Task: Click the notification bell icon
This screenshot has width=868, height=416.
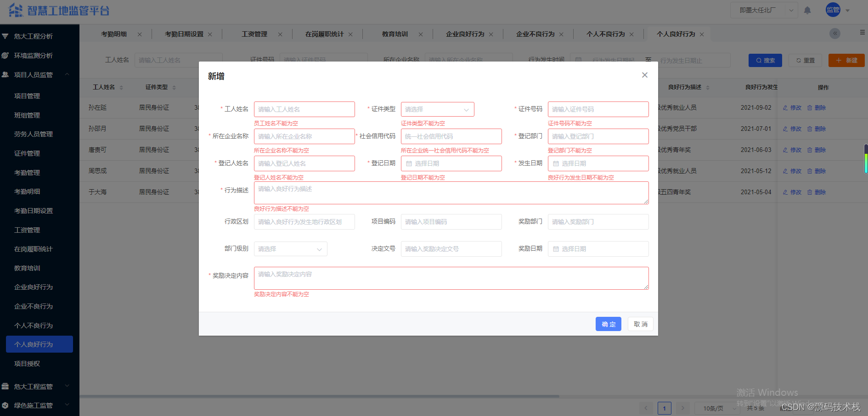Action: coord(808,10)
